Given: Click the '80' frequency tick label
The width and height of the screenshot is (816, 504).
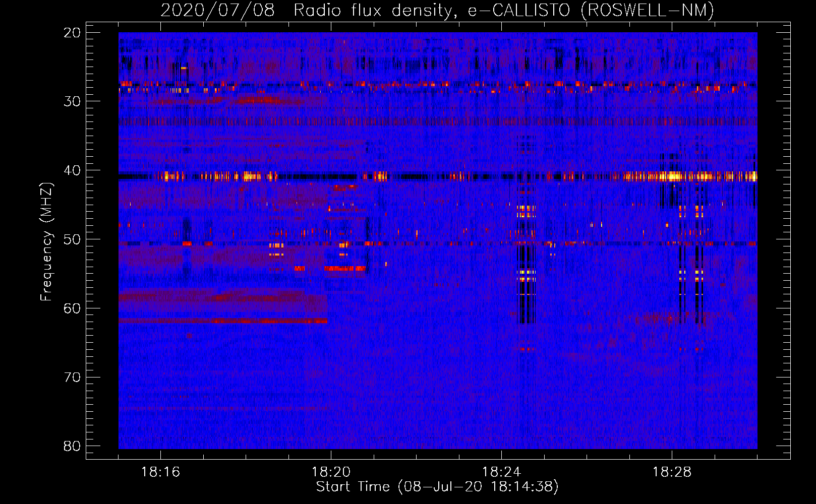Looking at the screenshot, I should [72, 446].
